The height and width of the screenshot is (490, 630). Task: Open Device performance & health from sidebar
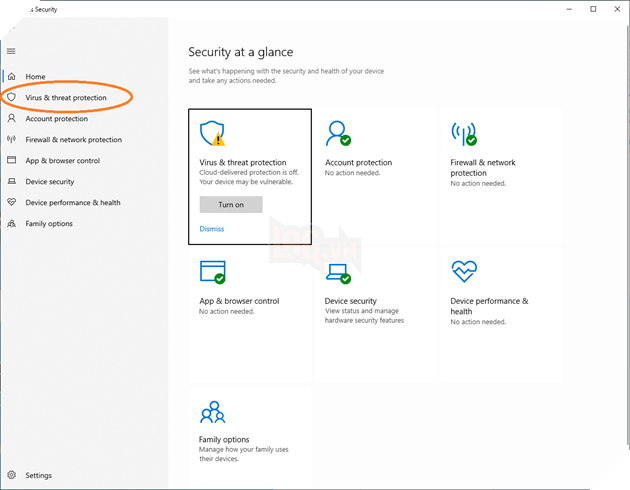point(73,202)
